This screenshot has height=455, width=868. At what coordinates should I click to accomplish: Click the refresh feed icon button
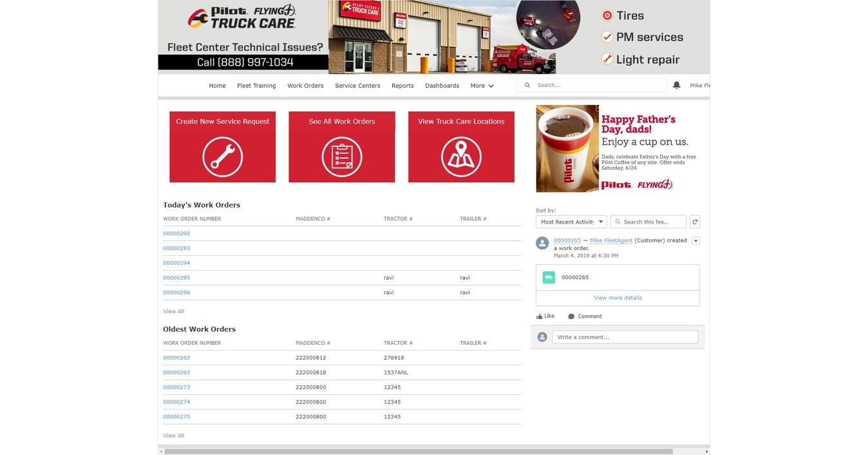[x=695, y=222]
